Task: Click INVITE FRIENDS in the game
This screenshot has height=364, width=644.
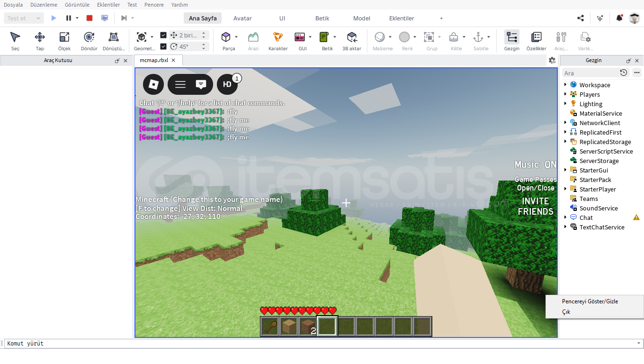Action: click(536, 206)
